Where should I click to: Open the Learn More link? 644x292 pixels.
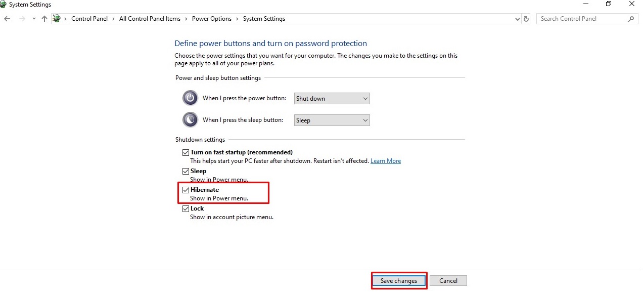(386, 160)
